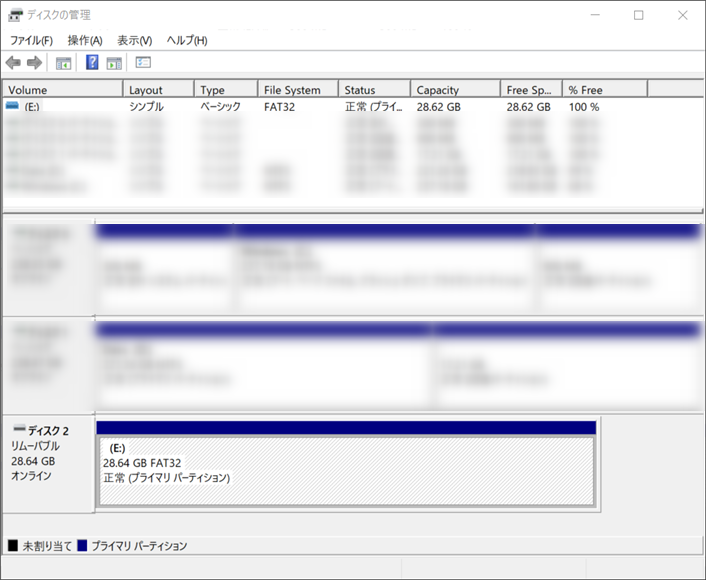Viewport: 706px width, 580px height.
Task: Click the 正常 status cell in list
Action: [374, 107]
